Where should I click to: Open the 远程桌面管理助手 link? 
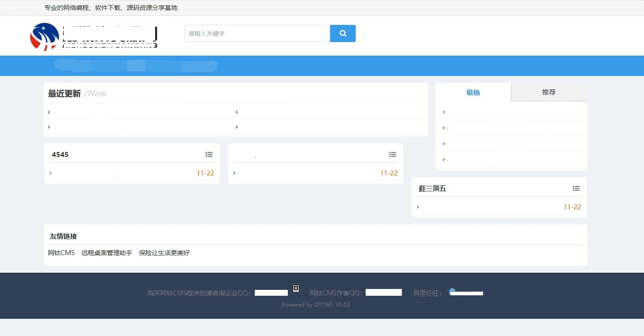(x=107, y=253)
